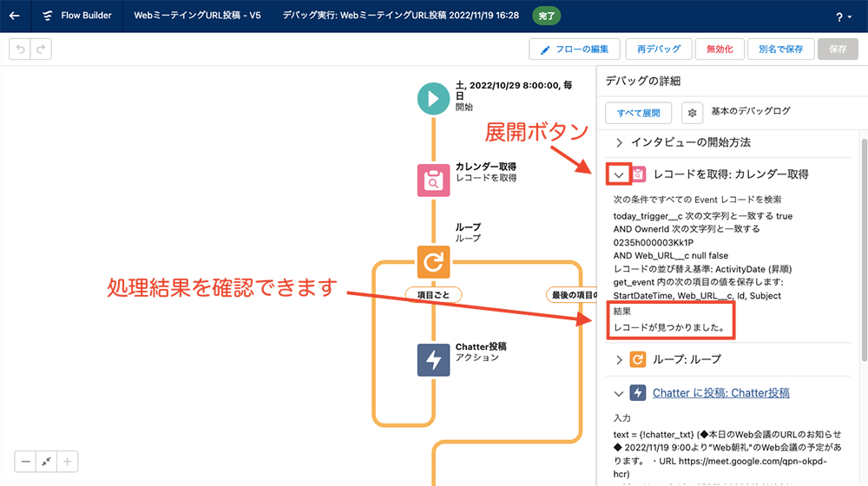Click the undo arrow button
The image size is (868, 486).
pyautogui.click(x=20, y=49)
